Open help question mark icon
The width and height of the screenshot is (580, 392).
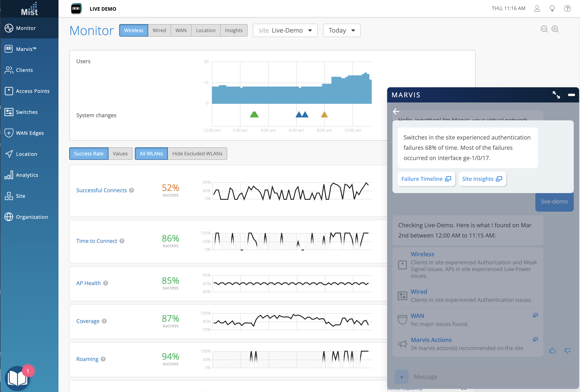pos(567,8)
